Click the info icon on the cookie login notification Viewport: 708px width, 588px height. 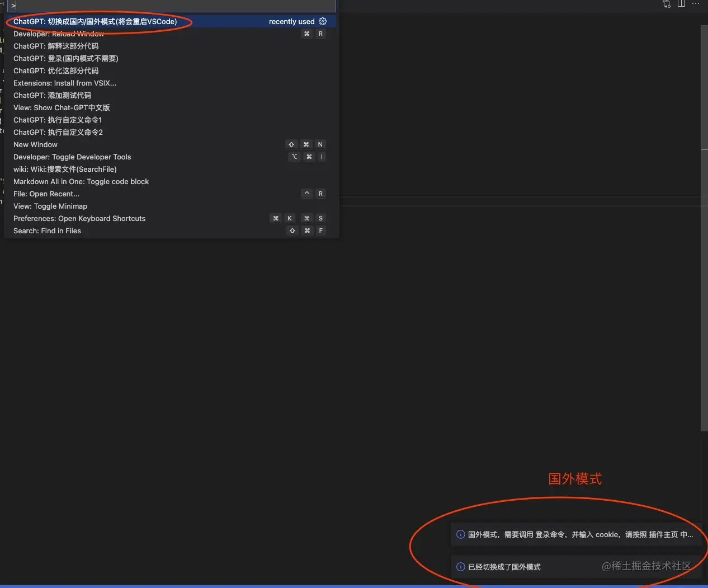click(460, 534)
